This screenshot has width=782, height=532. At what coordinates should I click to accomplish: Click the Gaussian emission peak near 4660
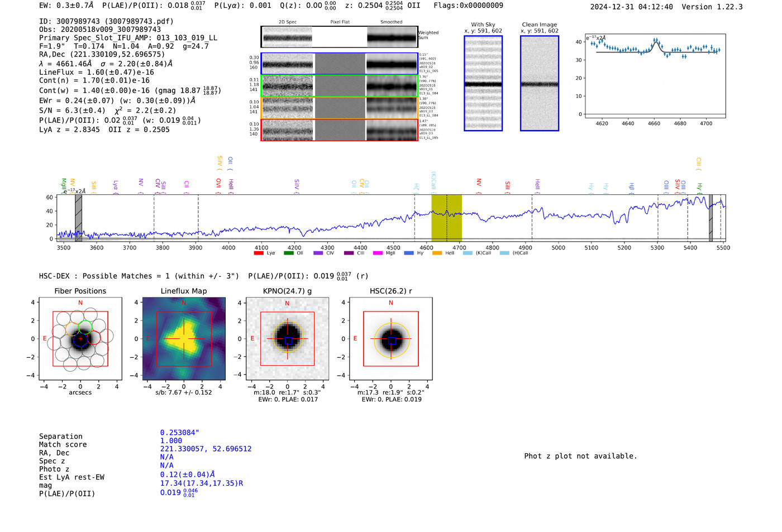point(656,41)
